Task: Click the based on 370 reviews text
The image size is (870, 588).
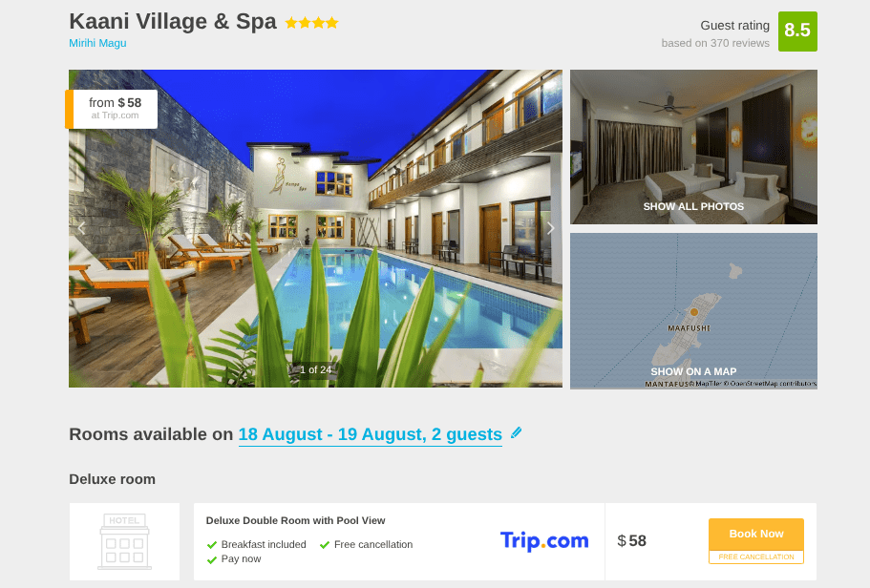Action: 715,43
